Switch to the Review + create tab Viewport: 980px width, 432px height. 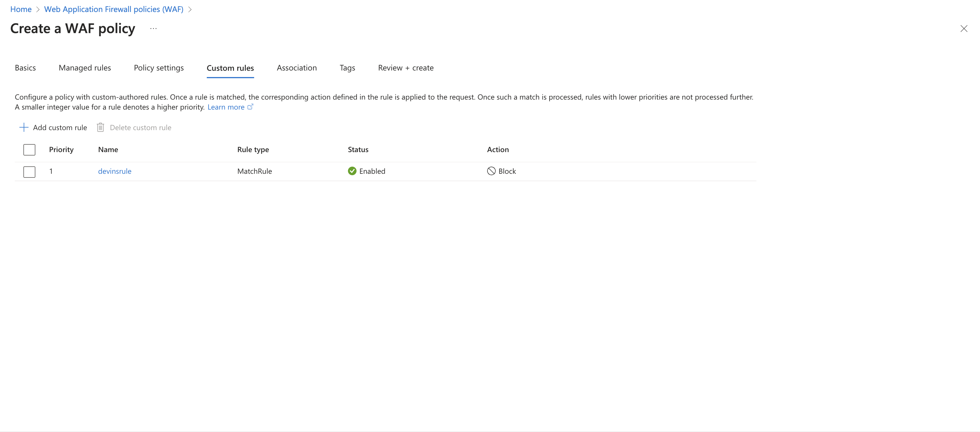pyautogui.click(x=406, y=68)
